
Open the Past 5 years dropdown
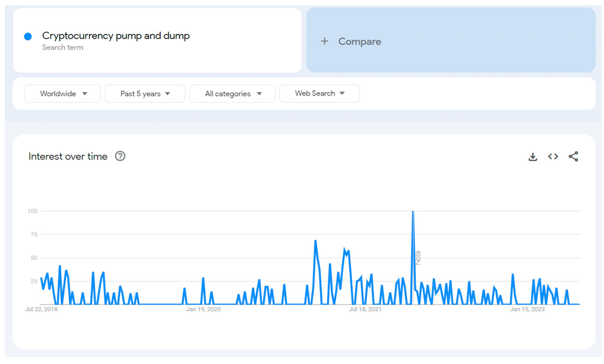145,94
